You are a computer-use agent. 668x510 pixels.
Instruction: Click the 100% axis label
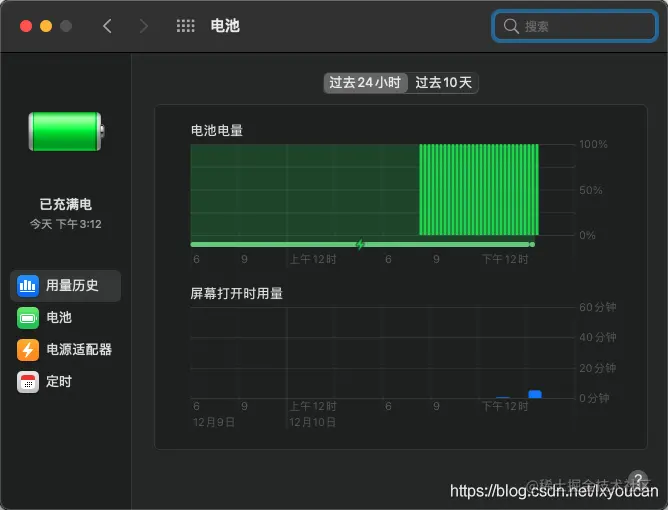593,144
